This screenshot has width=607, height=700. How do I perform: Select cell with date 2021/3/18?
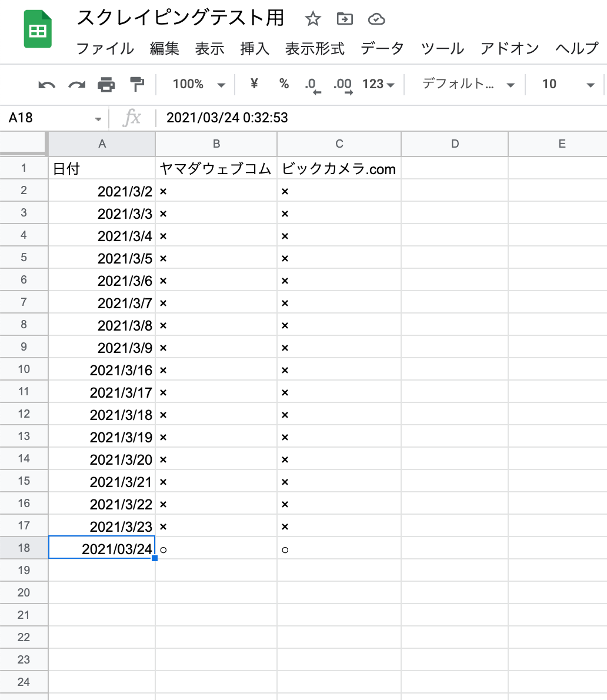pos(102,414)
